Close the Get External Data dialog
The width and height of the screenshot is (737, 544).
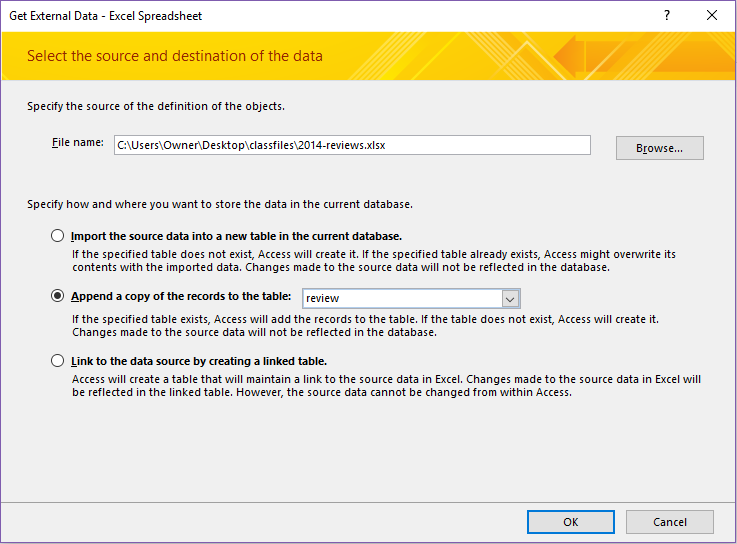pos(712,16)
